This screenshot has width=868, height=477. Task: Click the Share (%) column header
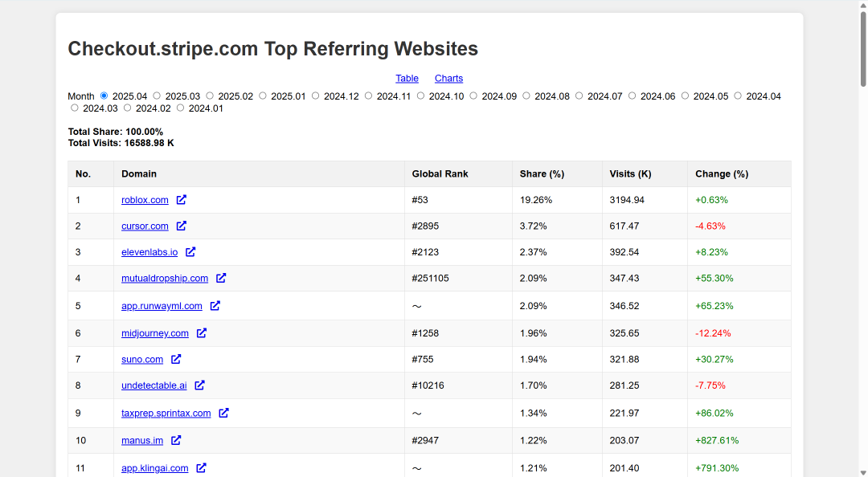coord(558,173)
